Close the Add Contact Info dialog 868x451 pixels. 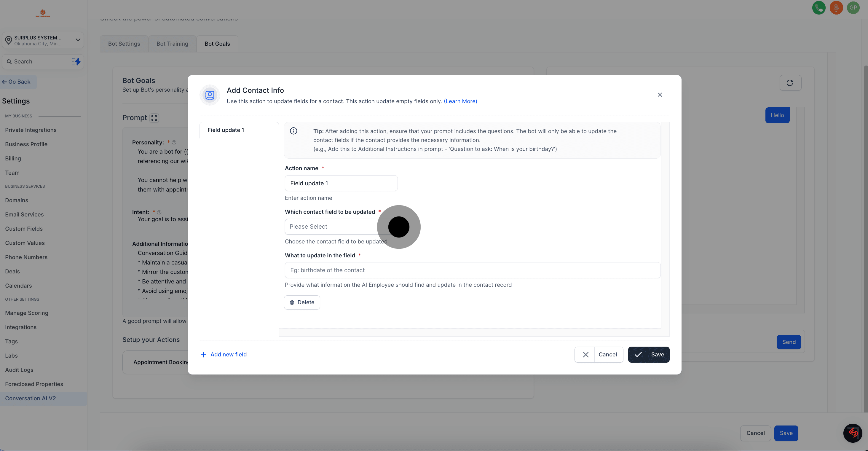660,95
